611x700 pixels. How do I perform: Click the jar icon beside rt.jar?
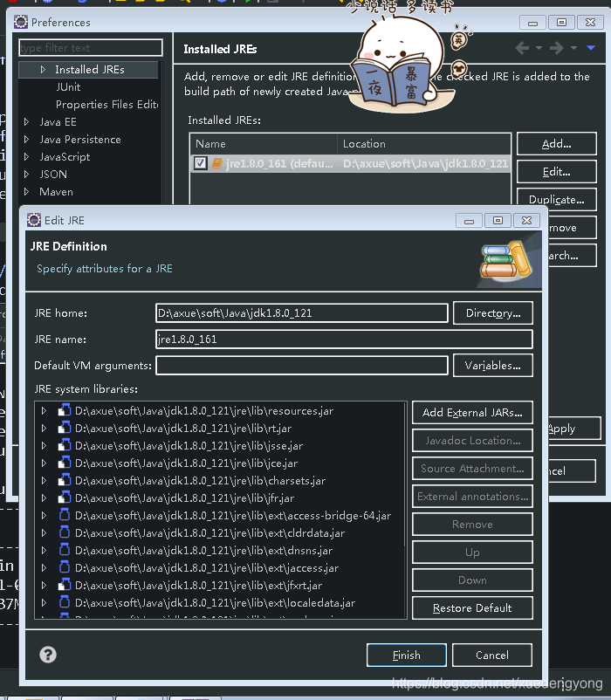click(x=65, y=428)
